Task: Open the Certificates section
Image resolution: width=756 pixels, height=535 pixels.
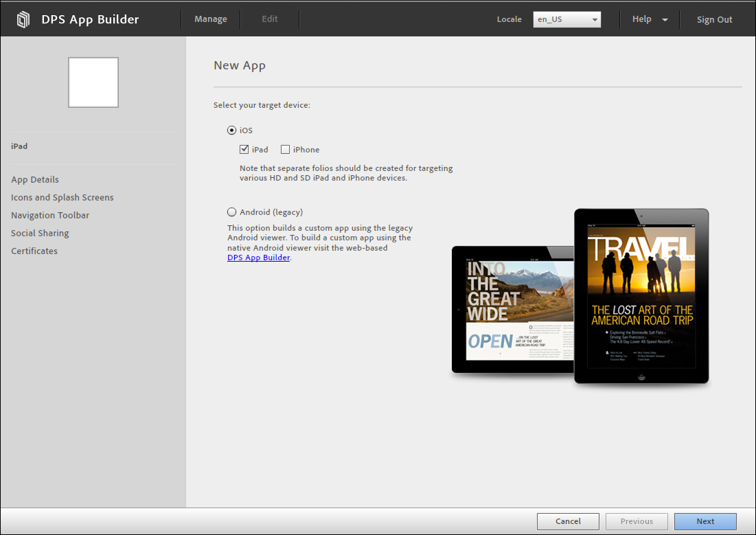Action: pos(34,251)
